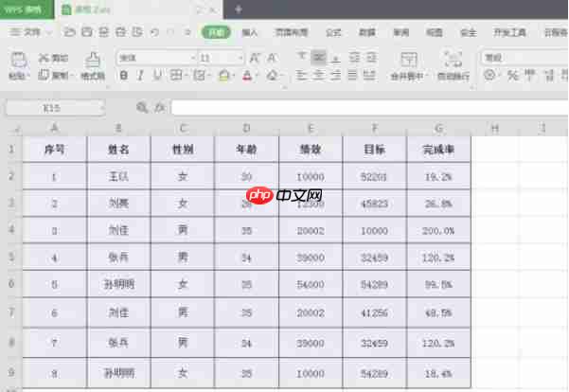
Task: Click the Copy icon in the ribbon
Action: (44, 75)
